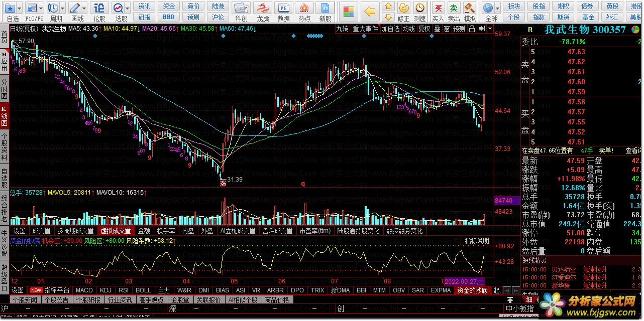
Task: Open the 科创 board icon
Action: pyautogui.click(x=241, y=9)
